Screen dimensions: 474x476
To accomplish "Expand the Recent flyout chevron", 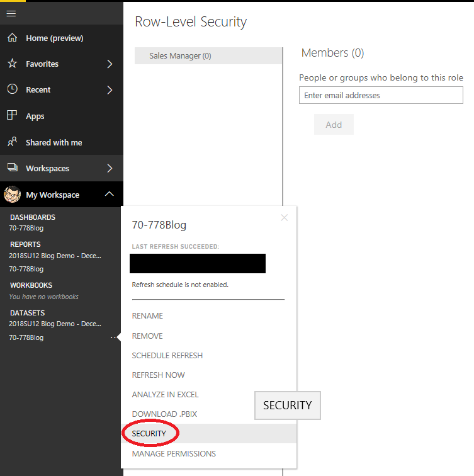I will point(110,90).
